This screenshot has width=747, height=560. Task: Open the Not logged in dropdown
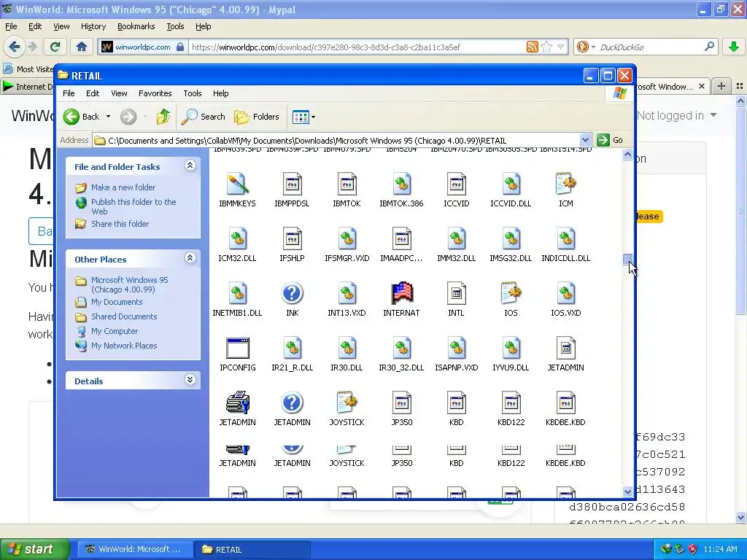[676, 115]
